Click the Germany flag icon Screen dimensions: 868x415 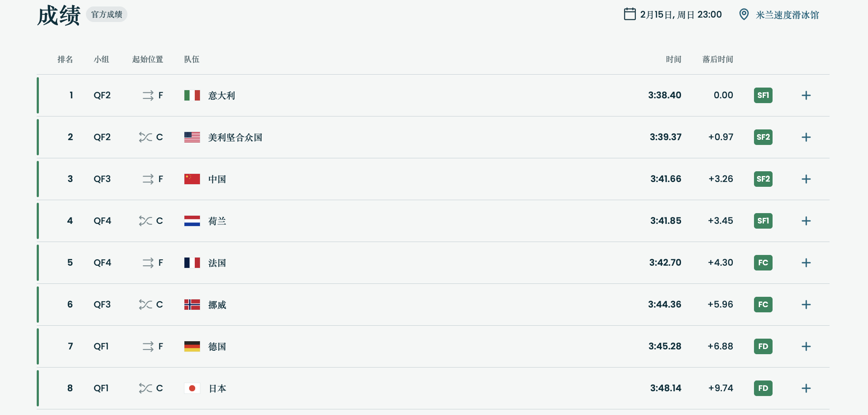192,346
